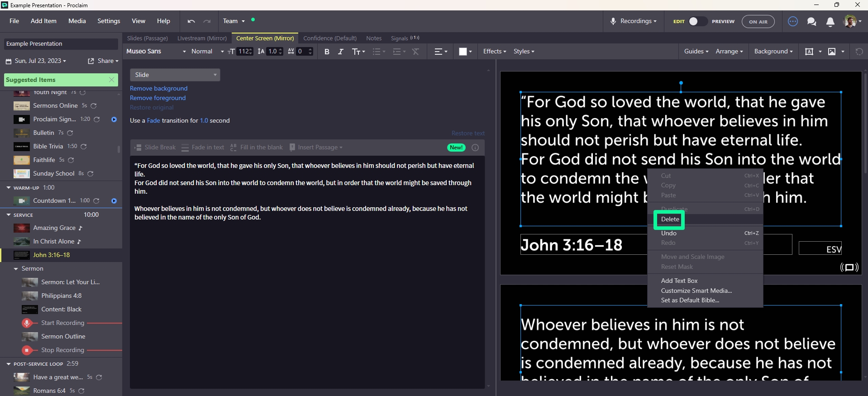Click the Bold formatting icon

pyautogui.click(x=327, y=52)
